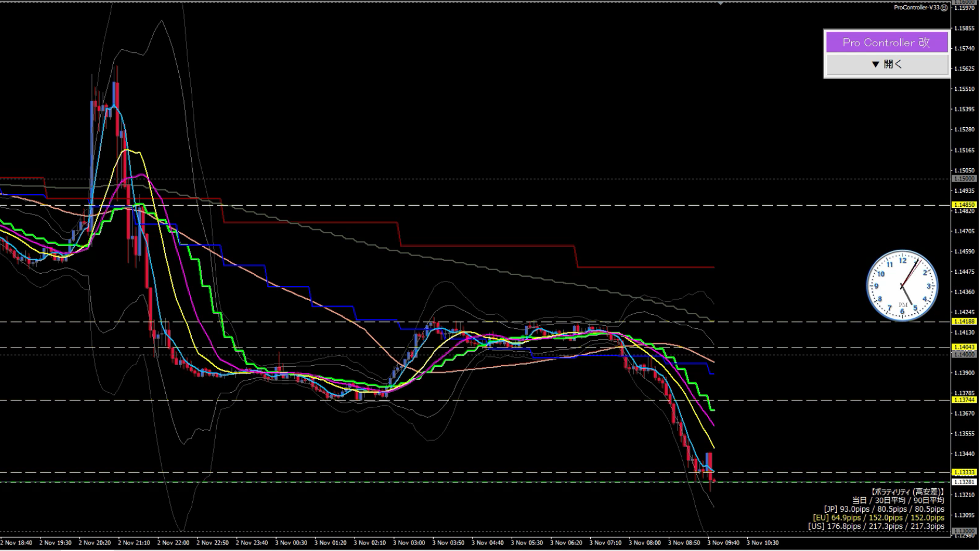Select the yellow 1.13333 price level label

(x=964, y=472)
